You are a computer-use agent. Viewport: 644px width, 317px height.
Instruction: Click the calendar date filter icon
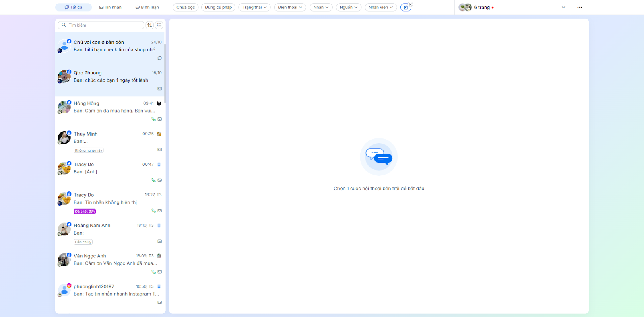click(406, 8)
